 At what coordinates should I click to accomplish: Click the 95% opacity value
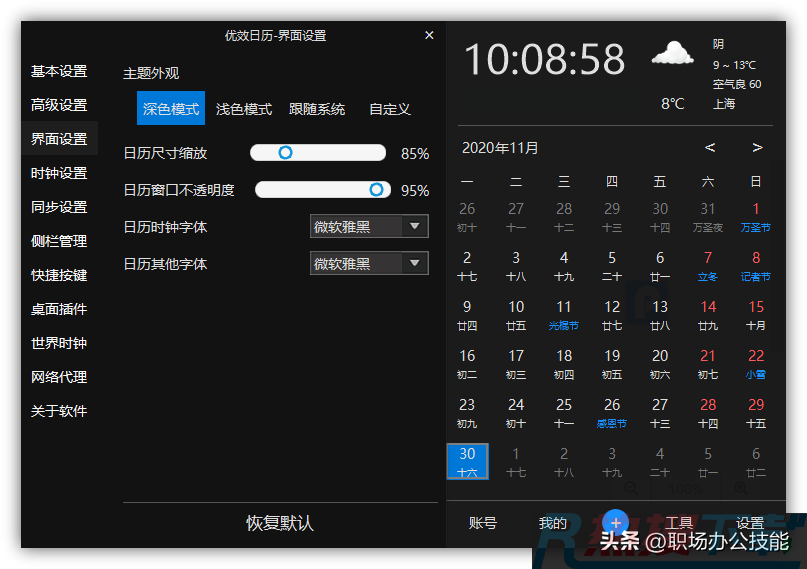click(415, 190)
